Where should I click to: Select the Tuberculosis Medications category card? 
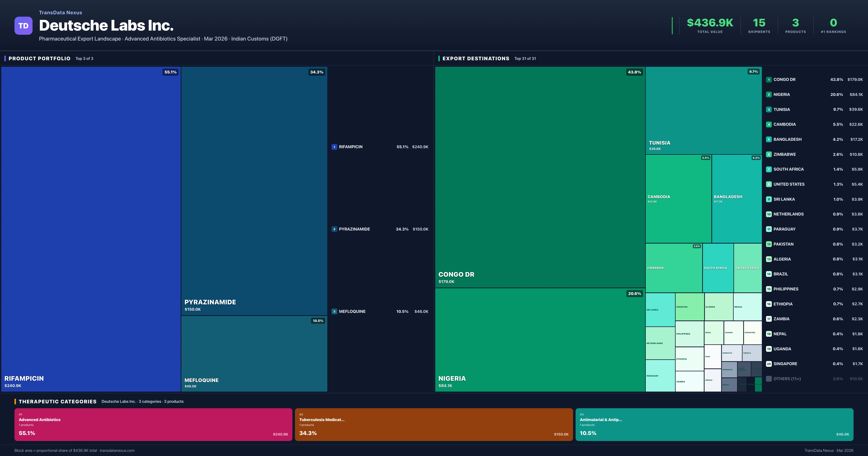[x=434, y=424]
